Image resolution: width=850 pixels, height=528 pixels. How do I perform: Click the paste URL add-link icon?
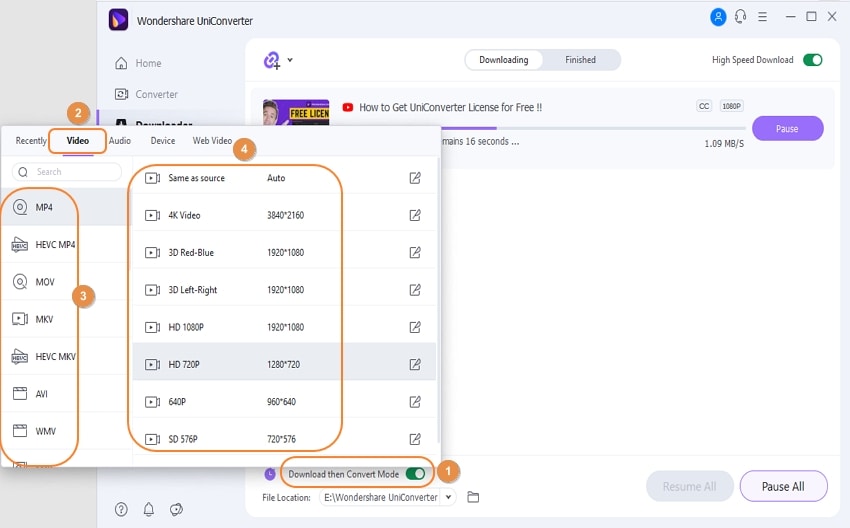tap(272, 60)
